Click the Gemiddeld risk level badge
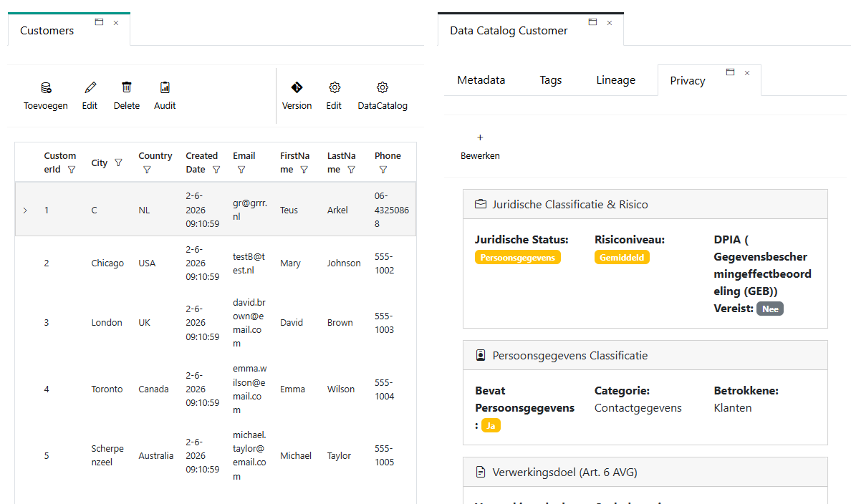Image resolution: width=851 pixels, height=504 pixels. pyautogui.click(x=622, y=257)
